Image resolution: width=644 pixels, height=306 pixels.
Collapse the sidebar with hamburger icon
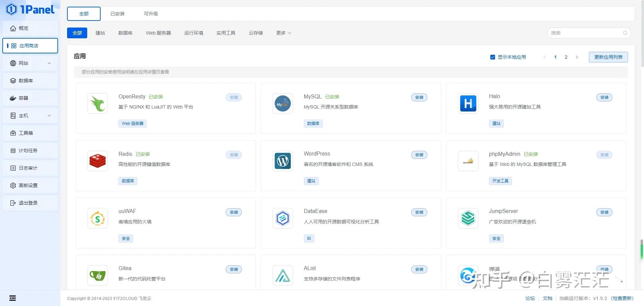coord(13,298)
